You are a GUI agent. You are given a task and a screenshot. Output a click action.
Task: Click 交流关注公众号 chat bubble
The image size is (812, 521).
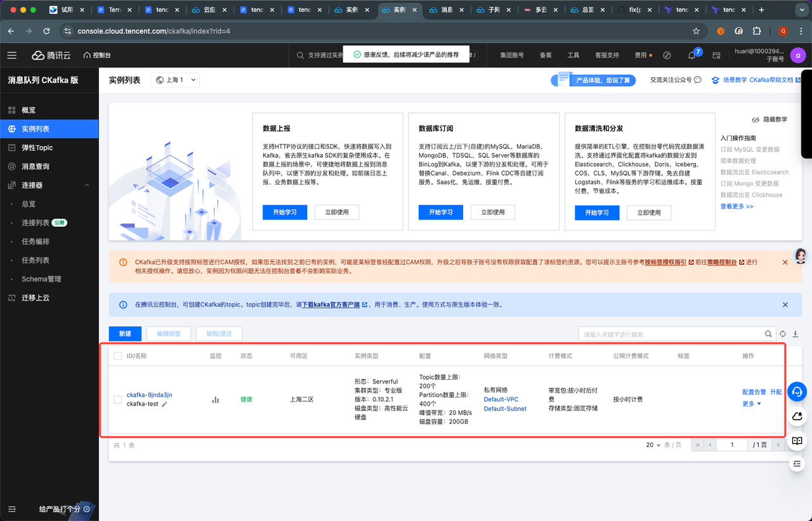(x=698, y=80)
